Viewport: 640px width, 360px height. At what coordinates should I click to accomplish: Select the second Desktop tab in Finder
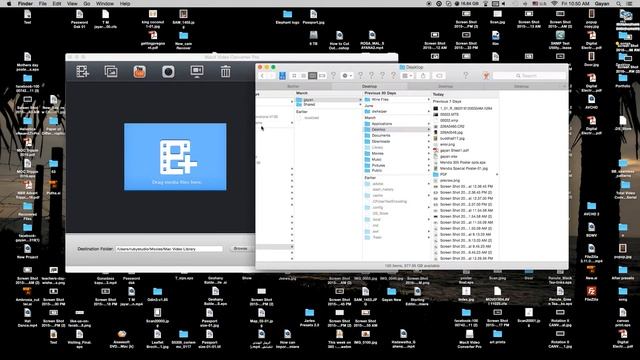(369, 87)
